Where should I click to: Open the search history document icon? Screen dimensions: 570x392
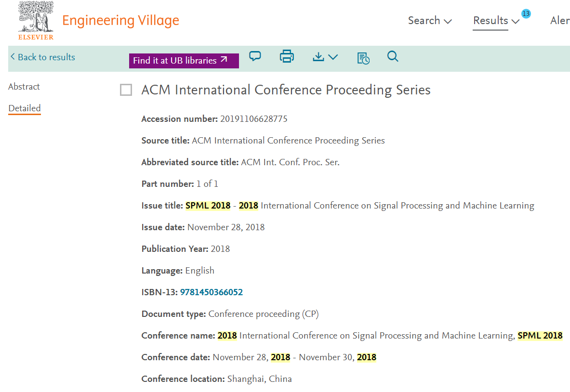[363, 58]
